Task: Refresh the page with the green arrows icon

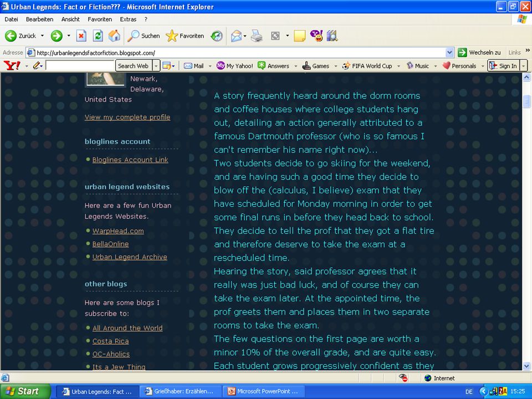Action: [x=98, y=35]
